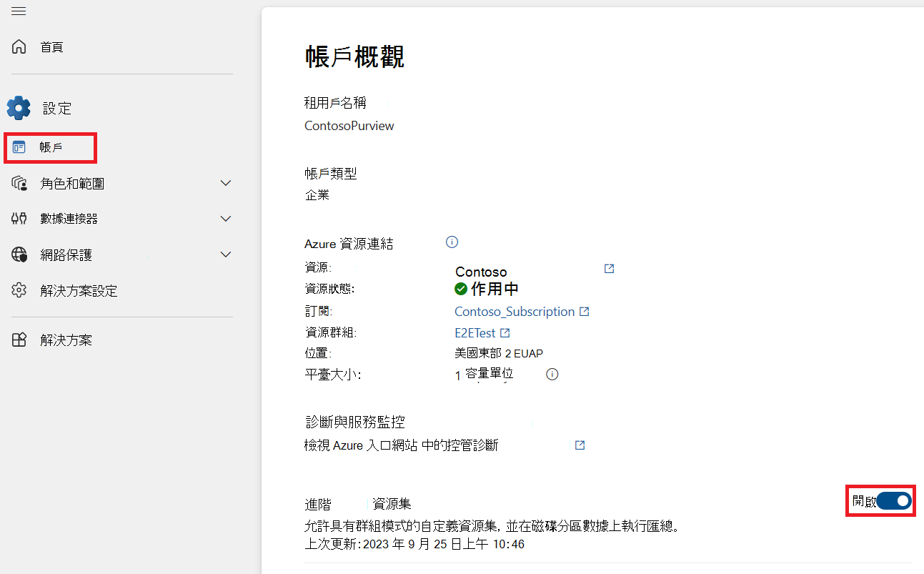This screenshot has width=924, height=574.
Task: Open the Contoso_Subscription link
Action: [x=515, y=312]
